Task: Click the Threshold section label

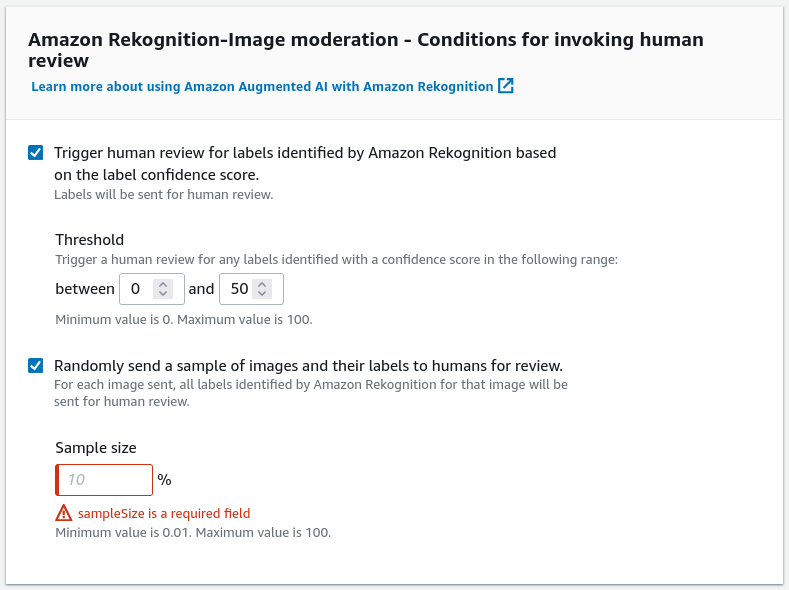Action: click(x=90, y=239)
